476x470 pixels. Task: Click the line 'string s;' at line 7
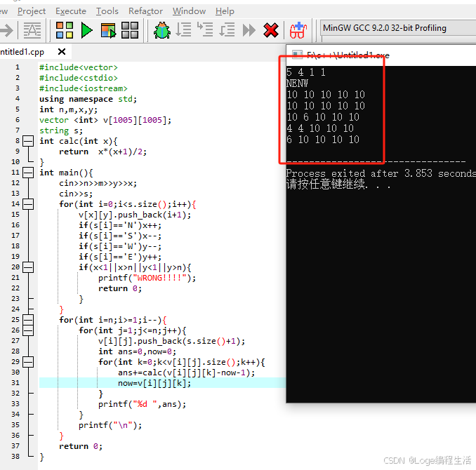coord(60,130)
